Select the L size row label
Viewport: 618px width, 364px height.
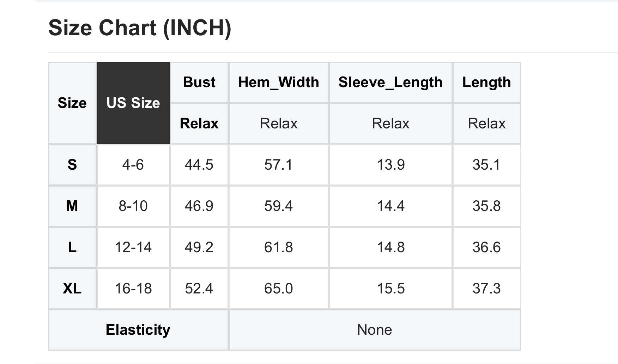72,247
